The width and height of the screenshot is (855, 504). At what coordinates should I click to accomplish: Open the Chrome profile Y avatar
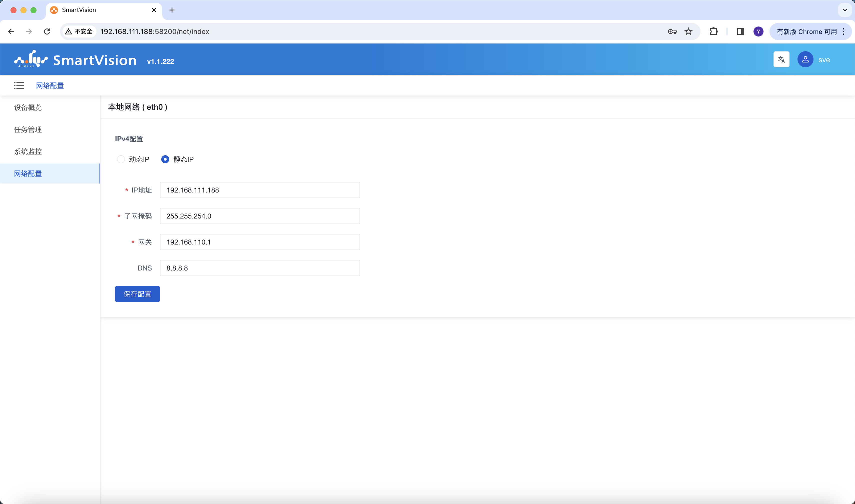tap(758, 31)
